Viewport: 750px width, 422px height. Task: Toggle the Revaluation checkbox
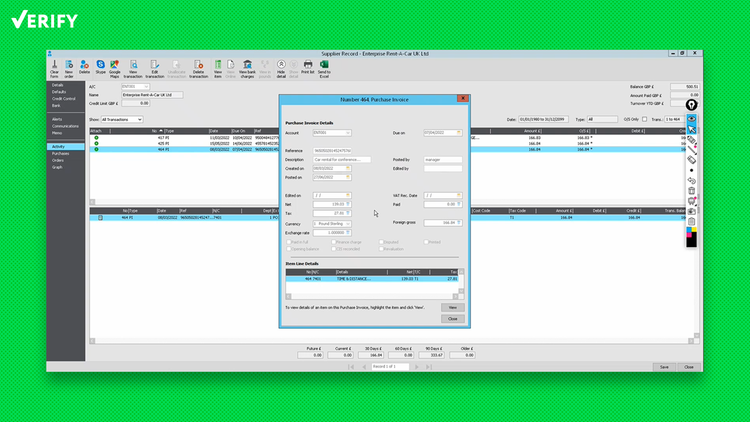tap(381, 249)
